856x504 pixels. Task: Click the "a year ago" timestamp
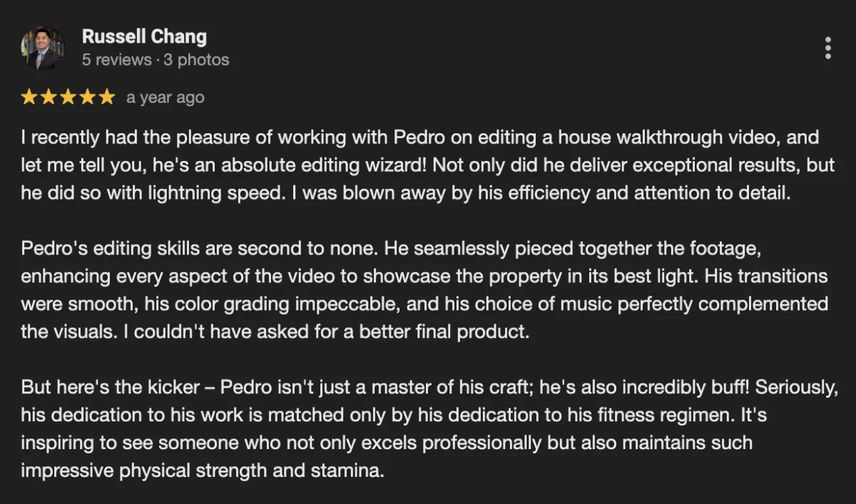point(165,98)
